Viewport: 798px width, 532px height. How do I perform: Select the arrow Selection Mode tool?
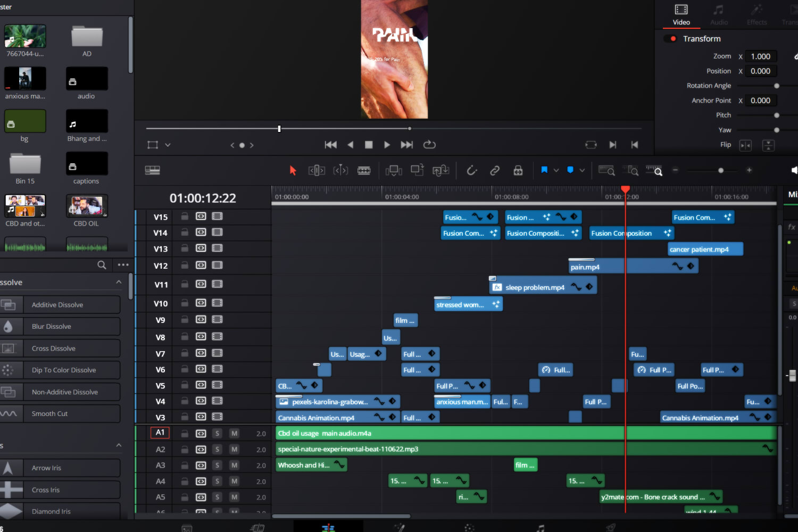coord(293,170)
